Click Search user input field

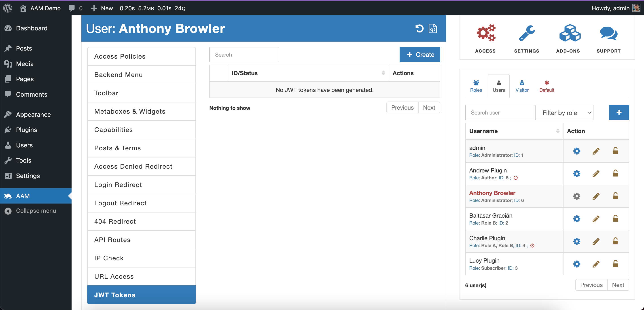499,112
